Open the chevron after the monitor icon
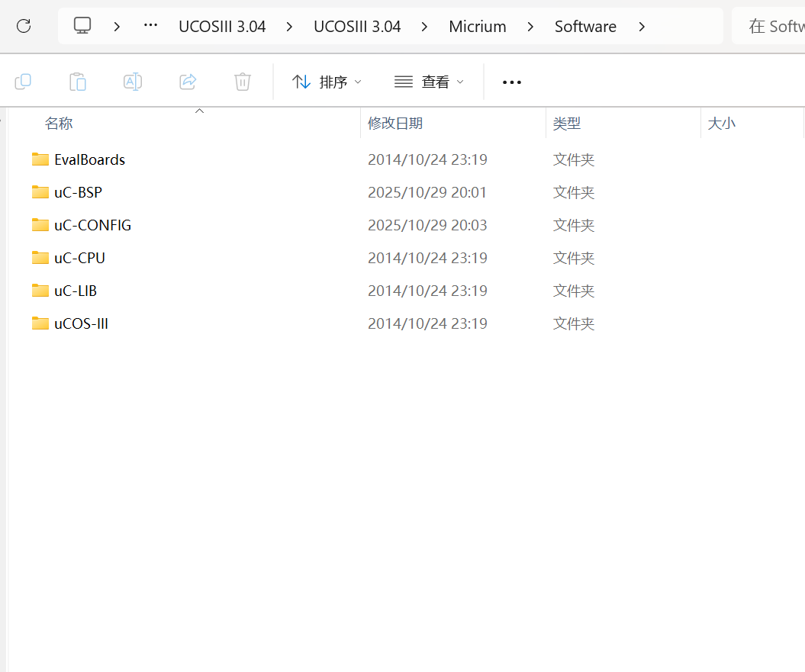This screenshot has height=672, width=805. pyautogui.click(x=117, y=27)
